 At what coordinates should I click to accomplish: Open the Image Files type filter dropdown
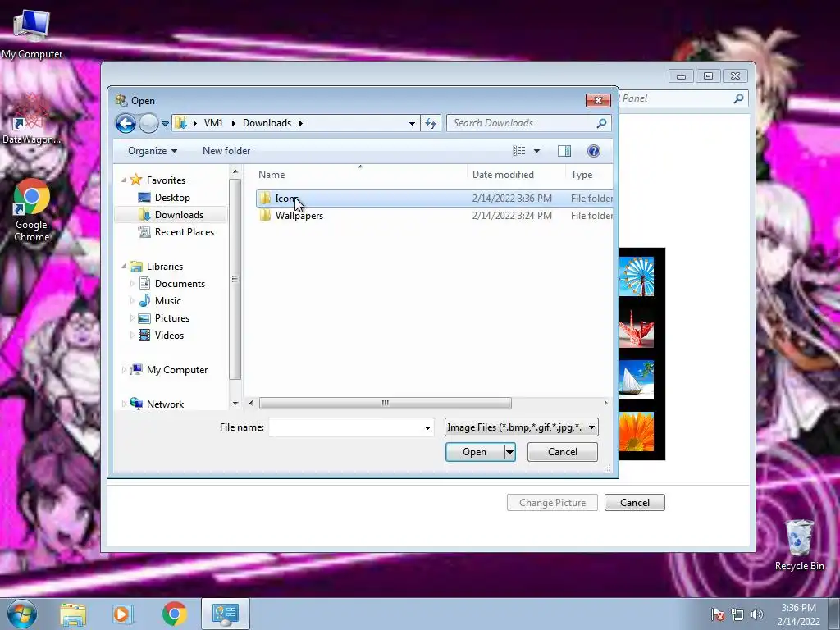pyautogui.click(x=521, y=427)
